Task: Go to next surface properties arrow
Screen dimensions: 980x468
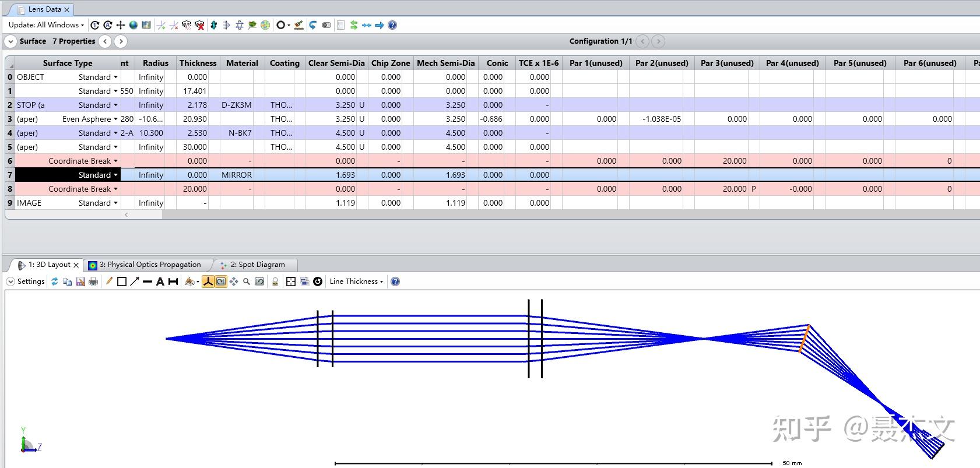Action: tap(121, 41)
